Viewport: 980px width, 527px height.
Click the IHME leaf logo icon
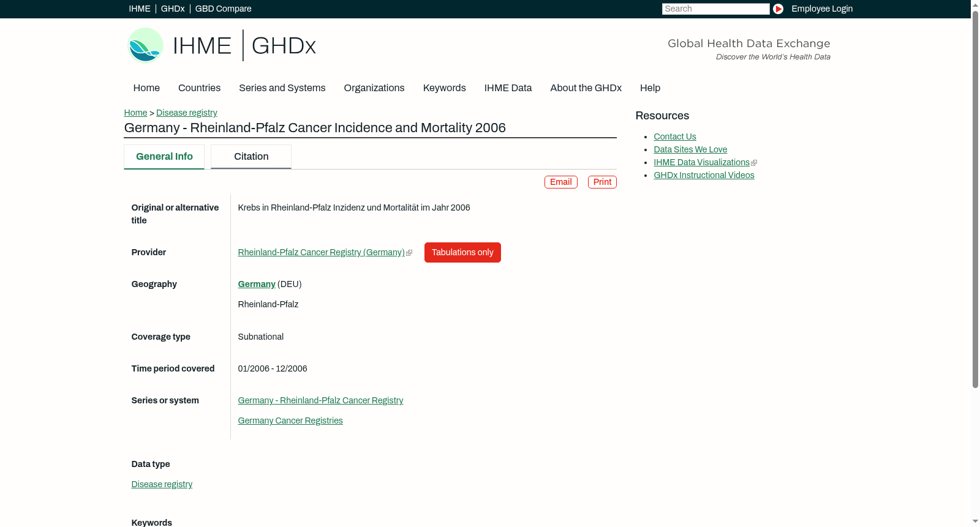pyautogui.click(x=145, y=45)
